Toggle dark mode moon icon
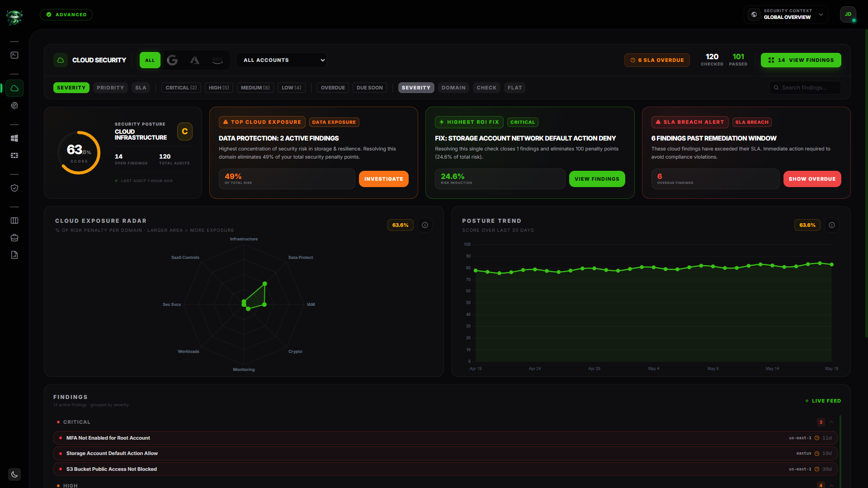Viewport: 868px width, 488px height. (14, 474)
